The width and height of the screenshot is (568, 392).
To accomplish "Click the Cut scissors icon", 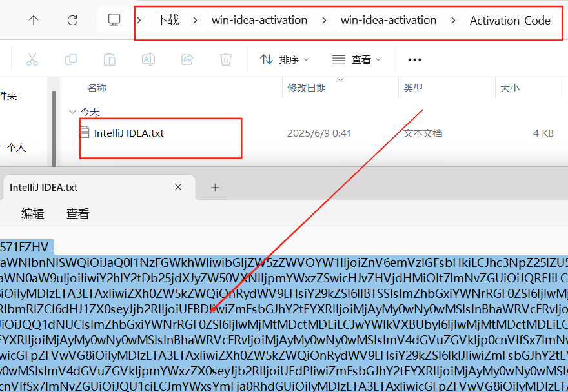I will pyautogui.click(x=32, y=59).
